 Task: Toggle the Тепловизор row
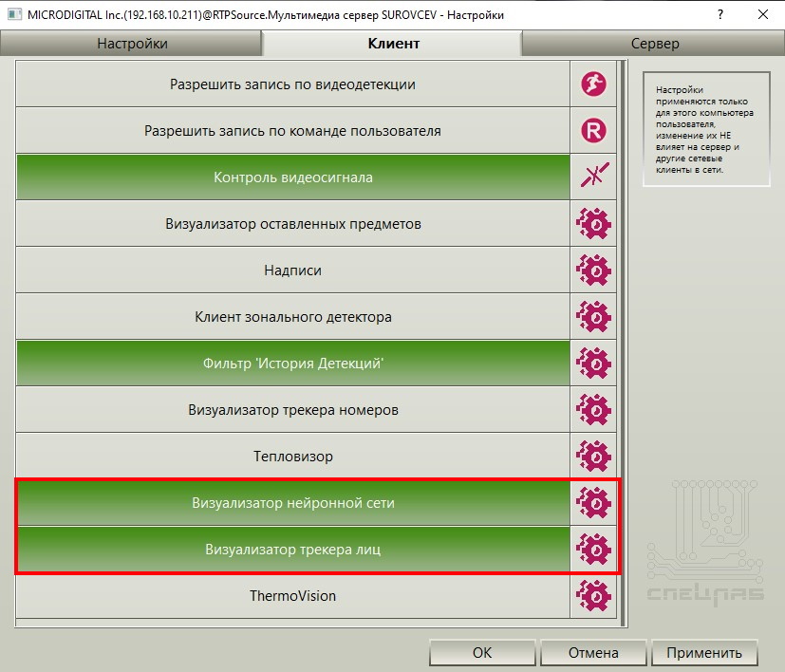(293, 457)
